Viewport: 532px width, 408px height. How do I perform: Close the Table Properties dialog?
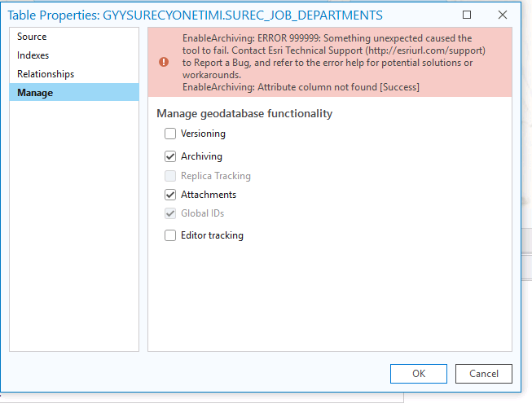pos(504,15)
